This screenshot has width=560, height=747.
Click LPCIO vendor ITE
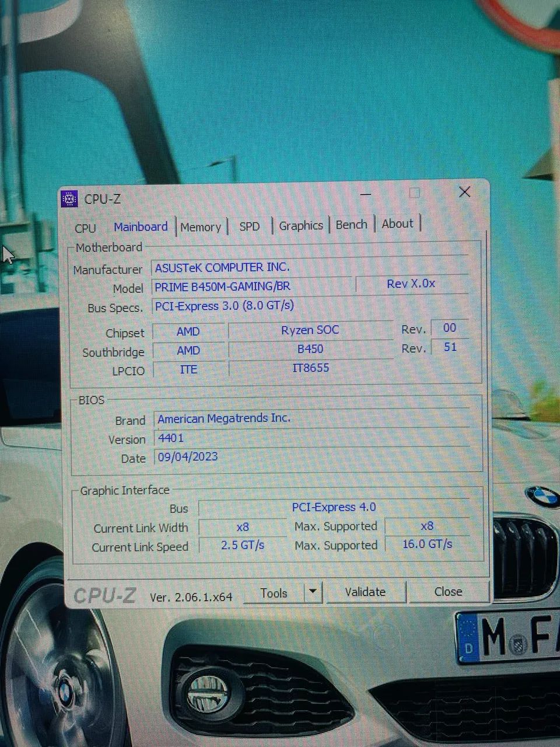pos(188,369)
